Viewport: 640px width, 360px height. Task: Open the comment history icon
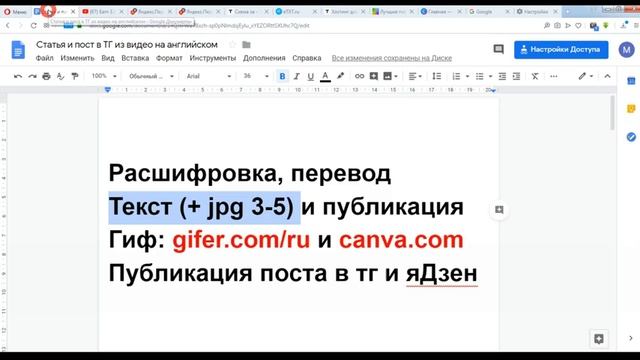tap(498, 49)
